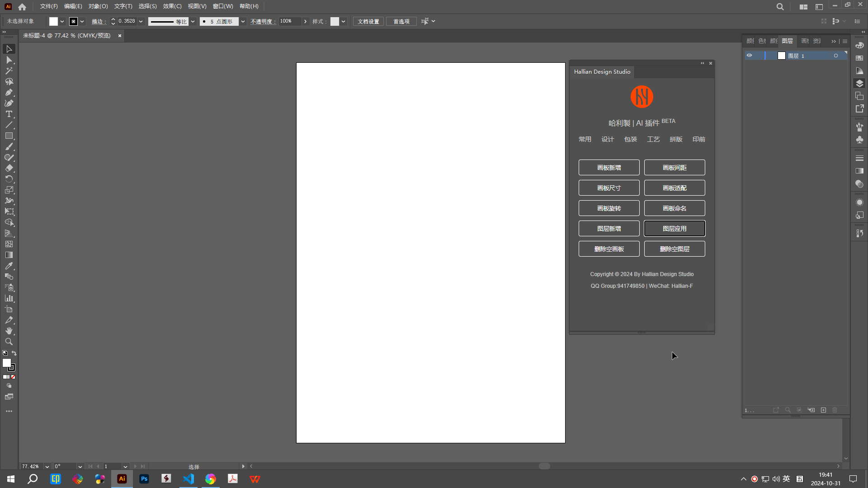Open the Edit Toolbar three dots
This screenshot has width=868, height=488.
pyautogui.click(x=9, y=411)
